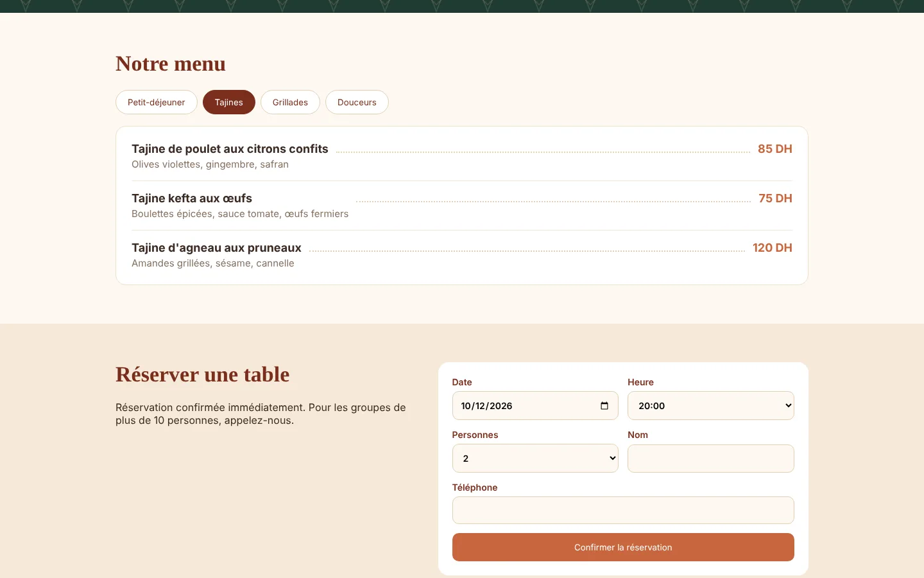Screen dimensions: 924x578
Task: Expand the Heure dropdown showing 20:00
Action: point(711,406)
